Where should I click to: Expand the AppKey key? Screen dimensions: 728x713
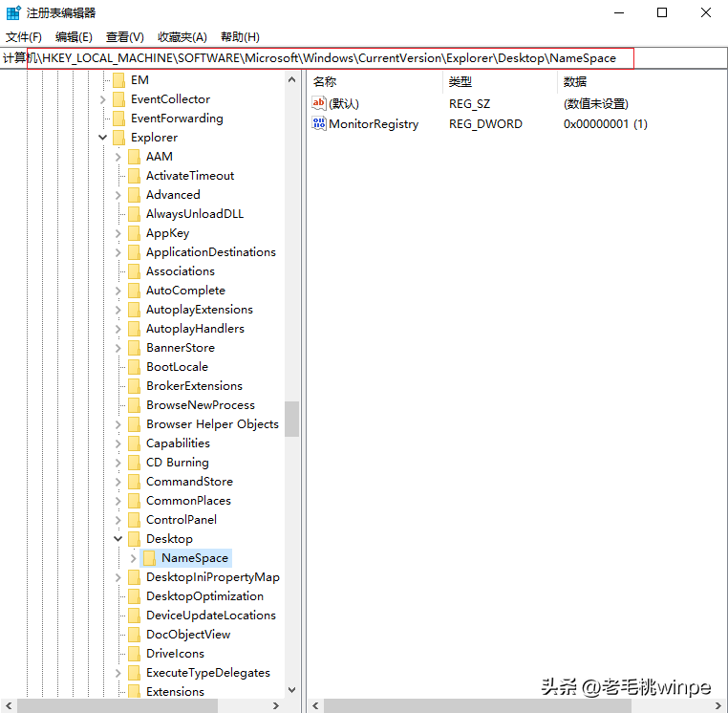pyautogui.click(x=118, y=233)
